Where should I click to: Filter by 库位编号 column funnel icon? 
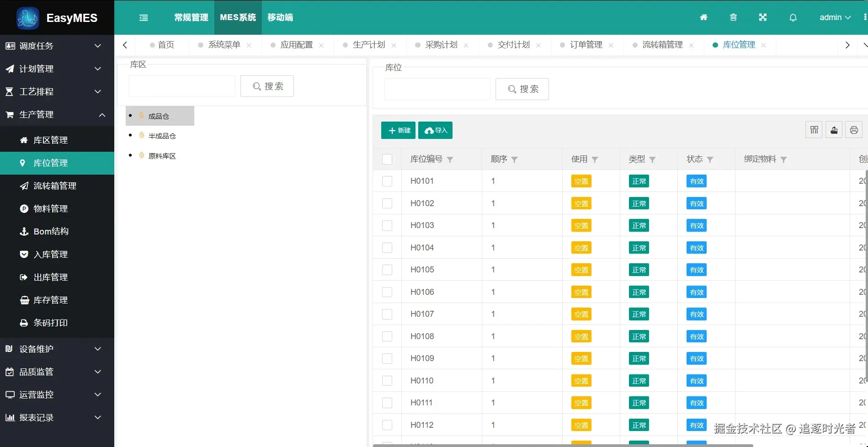tap(450, 160)
